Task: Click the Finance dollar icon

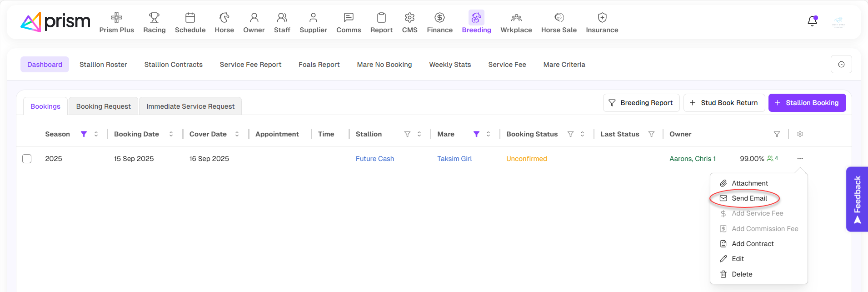Action: click(439, 18)
